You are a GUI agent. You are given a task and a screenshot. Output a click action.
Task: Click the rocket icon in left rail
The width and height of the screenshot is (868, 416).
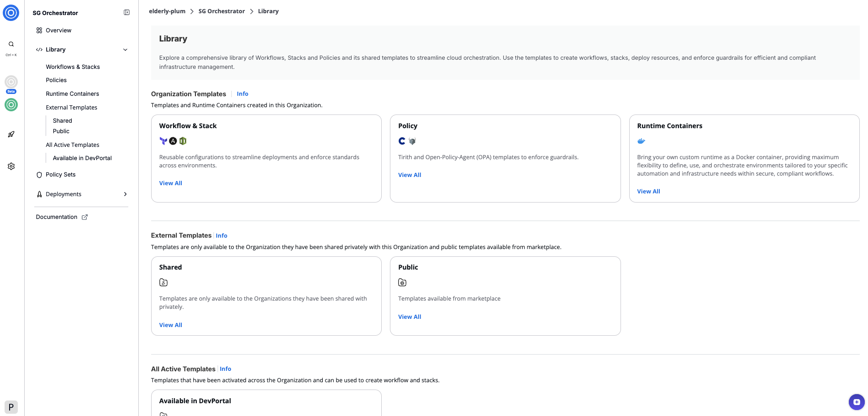(x=11, y=134)
